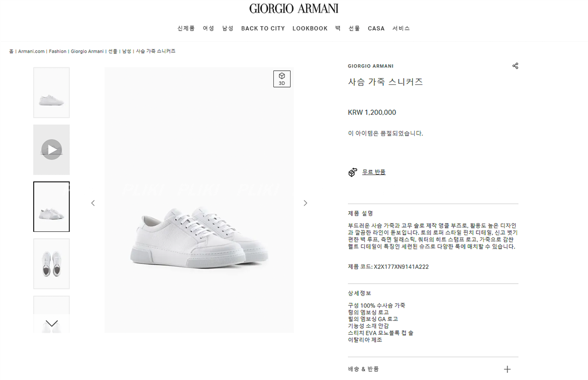Open the 신제품 menu
The image size is (588, 380).
[x=186, y=28]
